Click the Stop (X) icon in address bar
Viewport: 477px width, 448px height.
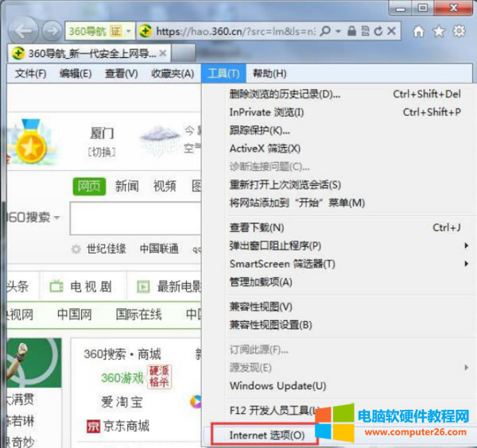[x=391, y=31]
